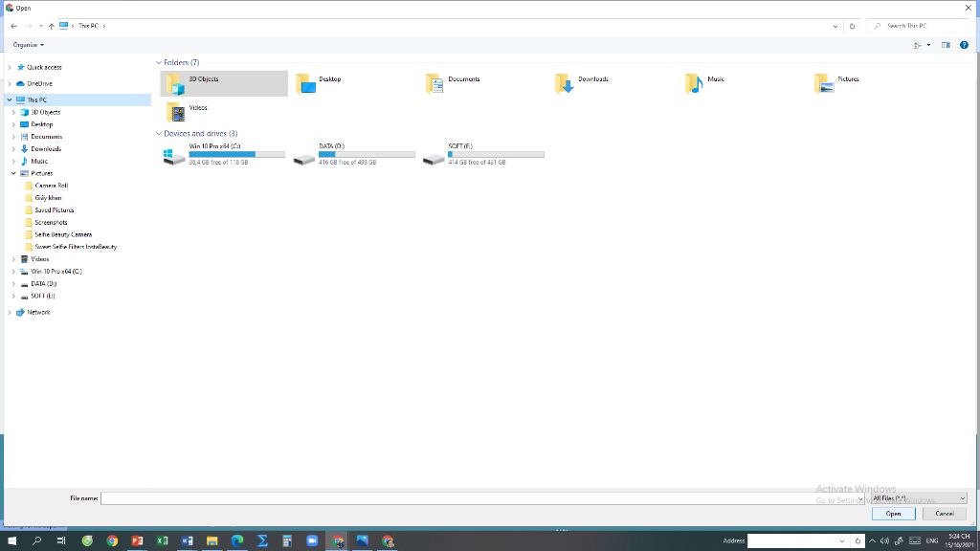Open Zoom from the taskbar

coord(312,541)
